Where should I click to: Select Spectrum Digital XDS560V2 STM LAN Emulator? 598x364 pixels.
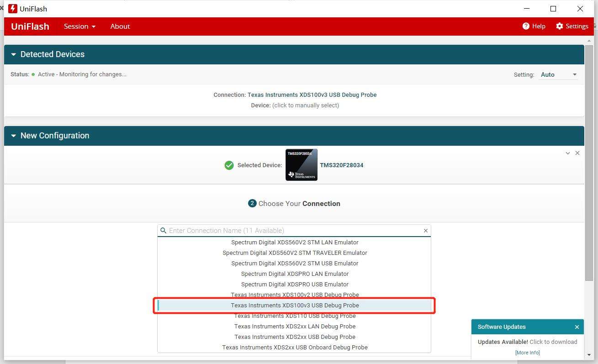(295, 243)
